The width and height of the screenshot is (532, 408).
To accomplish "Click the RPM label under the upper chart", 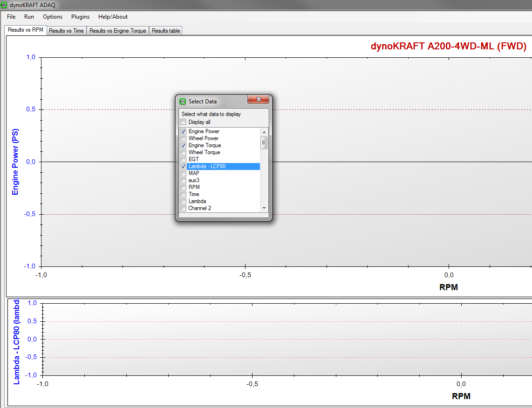I will [449, 287].
